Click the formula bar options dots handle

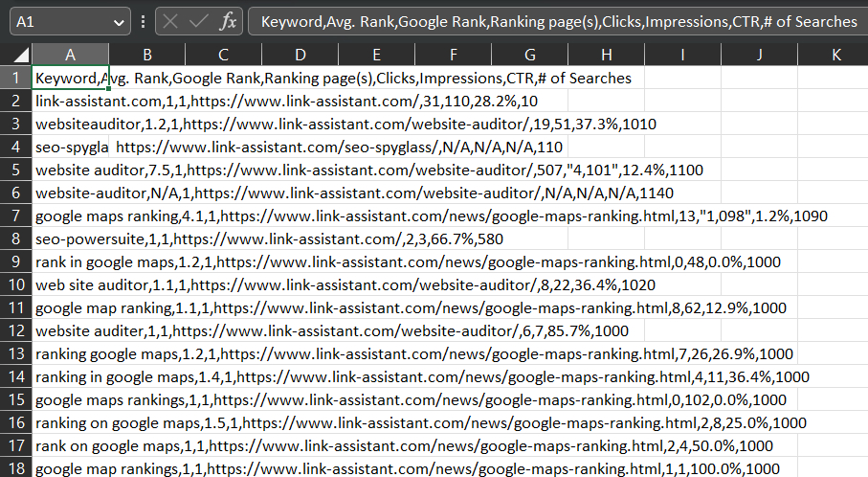pos(143,22)
